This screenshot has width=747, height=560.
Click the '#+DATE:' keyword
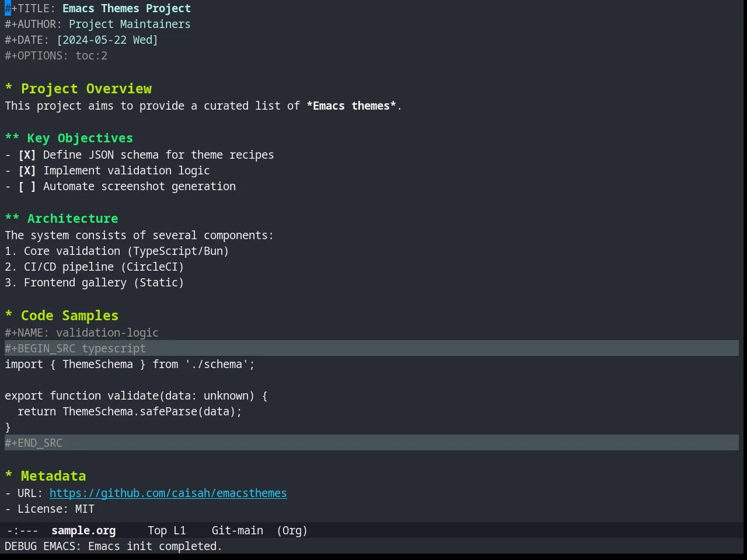[27, 40]
